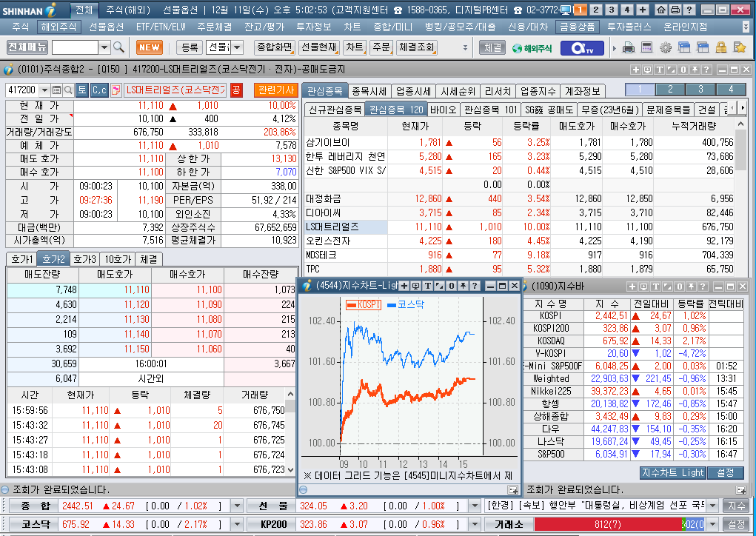The width and height of the screenshot is (756, 536).
Task: Click the 지수차트 Light button
Action: click(x=672, y=473)
